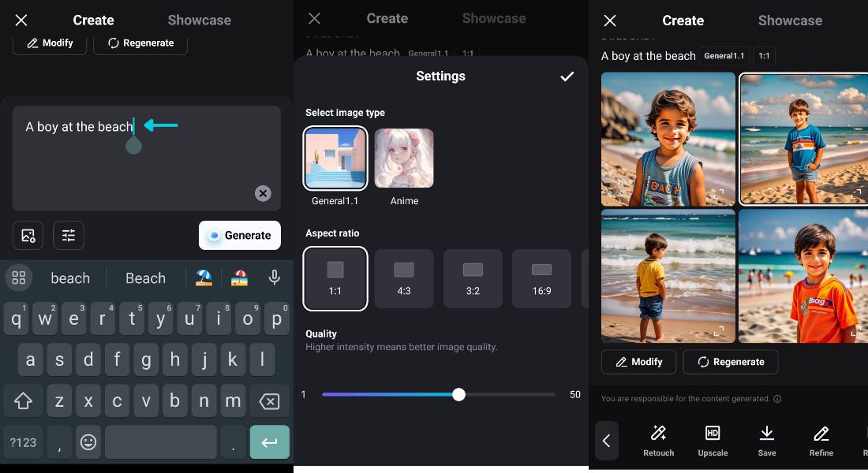Switch to the Create tab in the right panel

point(683,20)
